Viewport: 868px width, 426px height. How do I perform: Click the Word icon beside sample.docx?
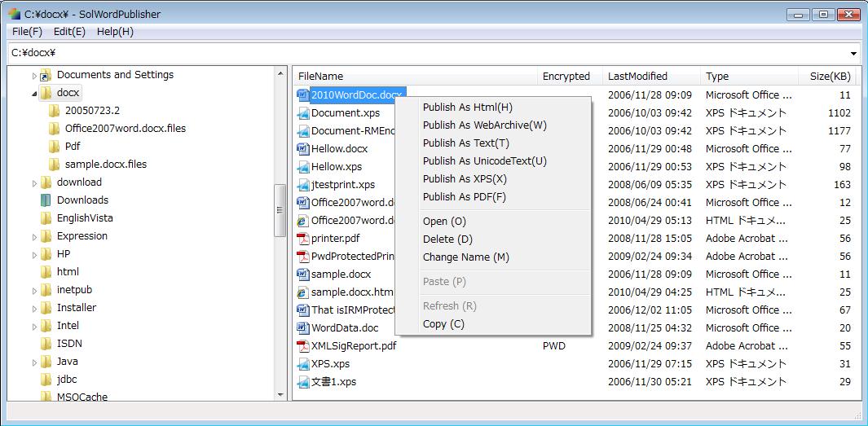[x=303, y=274]
